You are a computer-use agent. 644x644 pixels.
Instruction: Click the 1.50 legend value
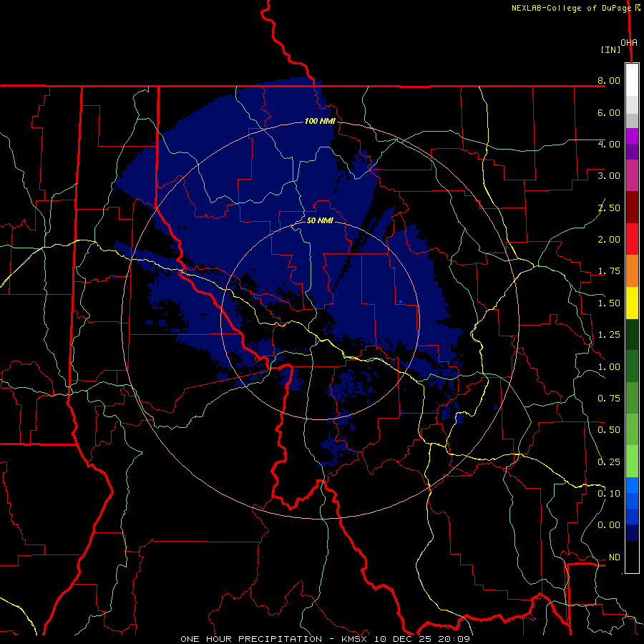[x=609, y=303]
